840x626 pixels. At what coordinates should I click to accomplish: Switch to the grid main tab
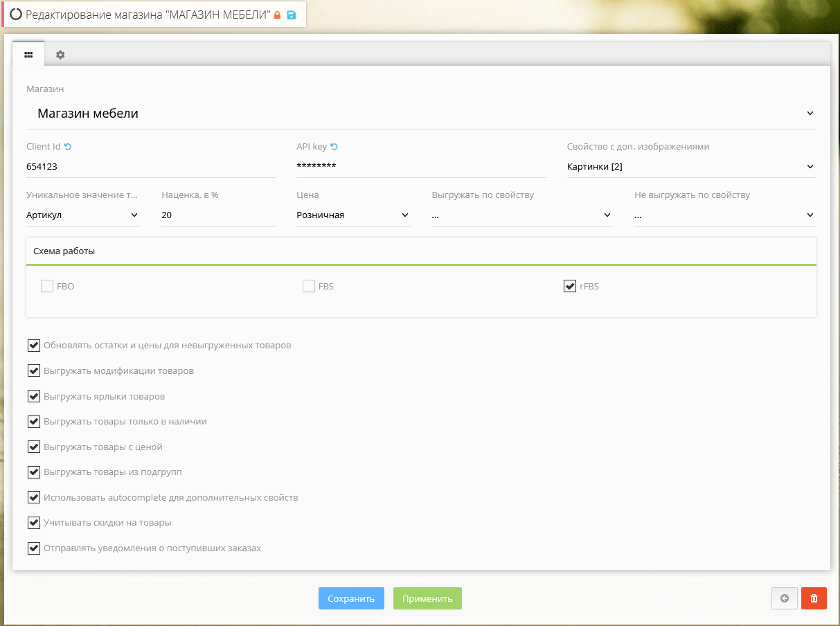pyautogui.click(x=28, y=55)
